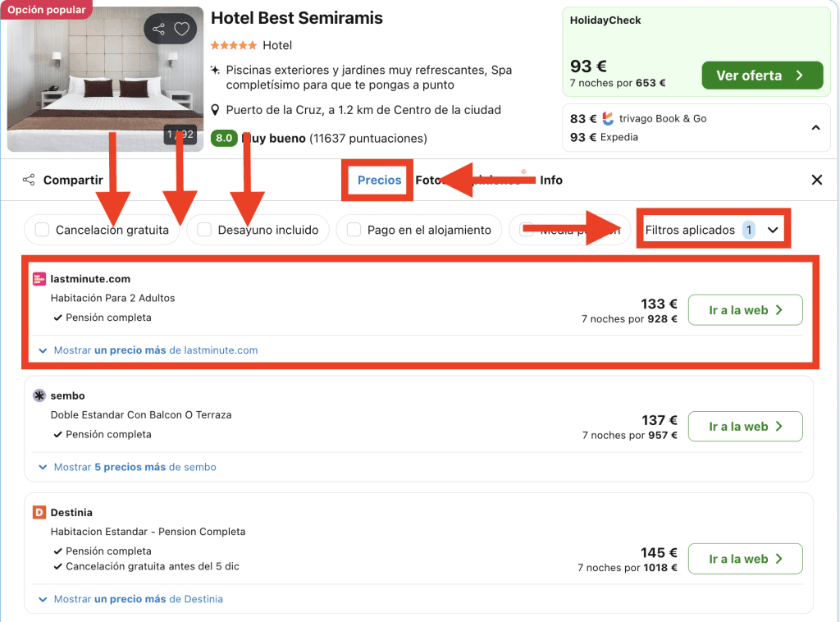Screen dimensions: 840x622
Task: Click the lastminute.com logo icon
Action: (39, 279)
